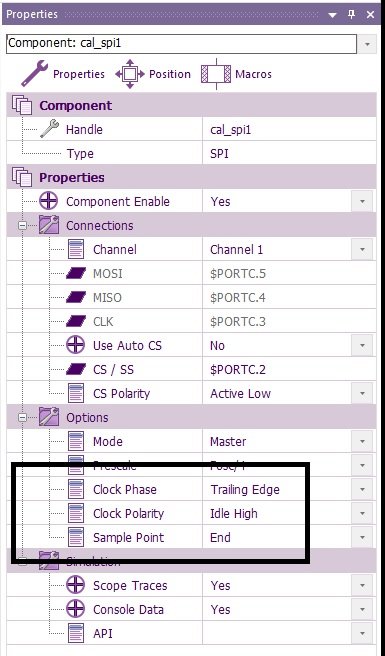Viewport: 385px width, 656px height.
Task: Toggle Component Enable value dropdown
Action: pos(362,202)
